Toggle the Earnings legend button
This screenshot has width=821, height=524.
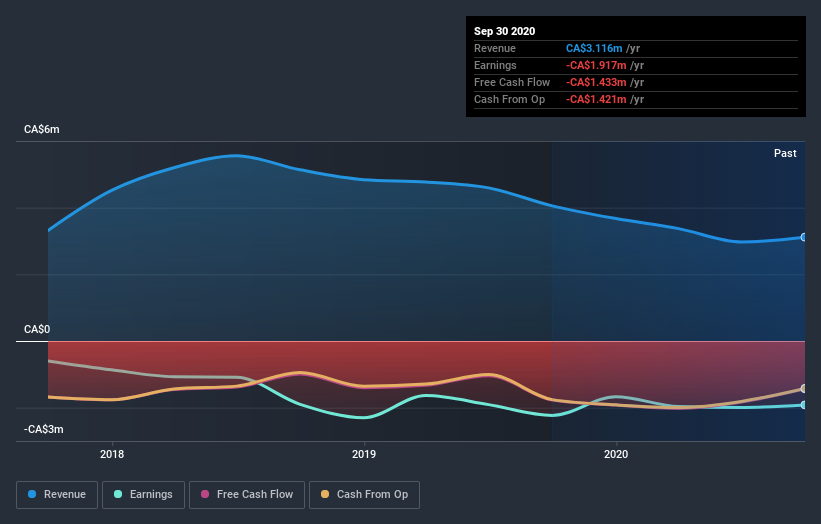click(143, 495)
